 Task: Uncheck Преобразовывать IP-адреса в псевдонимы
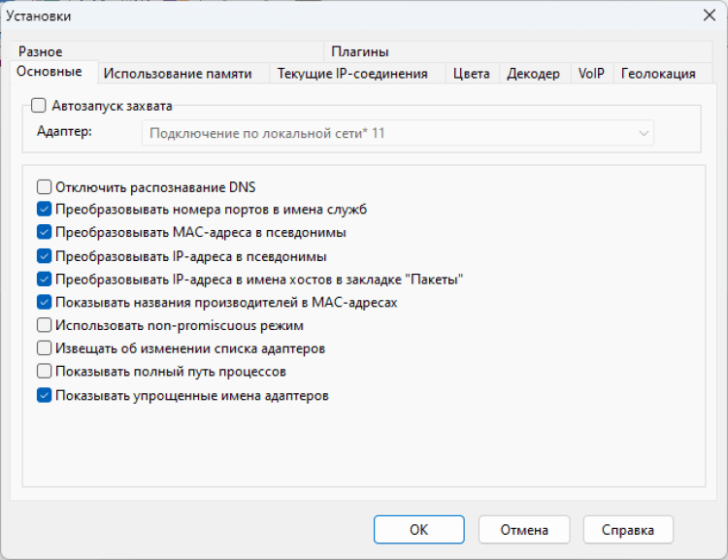click(44, 256)
